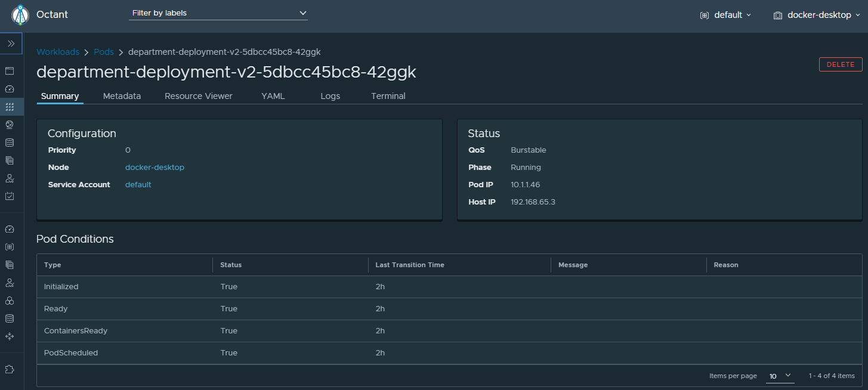Screen dimensions: 868x390
Task: Open the docker-desktop Node link in Configuration
Action: click(155, 168)
